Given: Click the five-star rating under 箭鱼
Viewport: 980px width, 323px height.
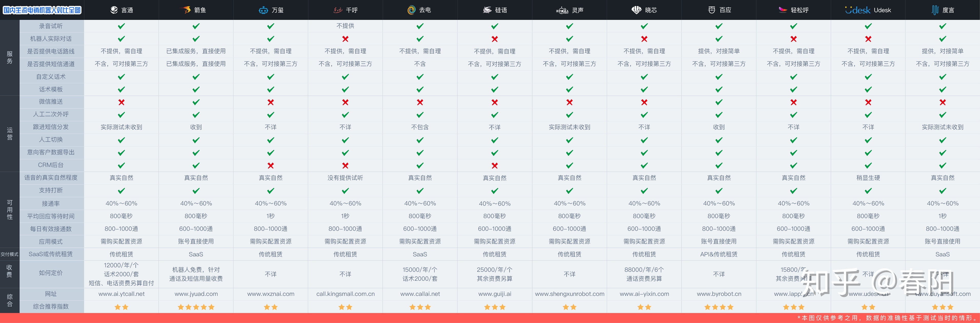Looking at the screenshot, I should [196, 307].
